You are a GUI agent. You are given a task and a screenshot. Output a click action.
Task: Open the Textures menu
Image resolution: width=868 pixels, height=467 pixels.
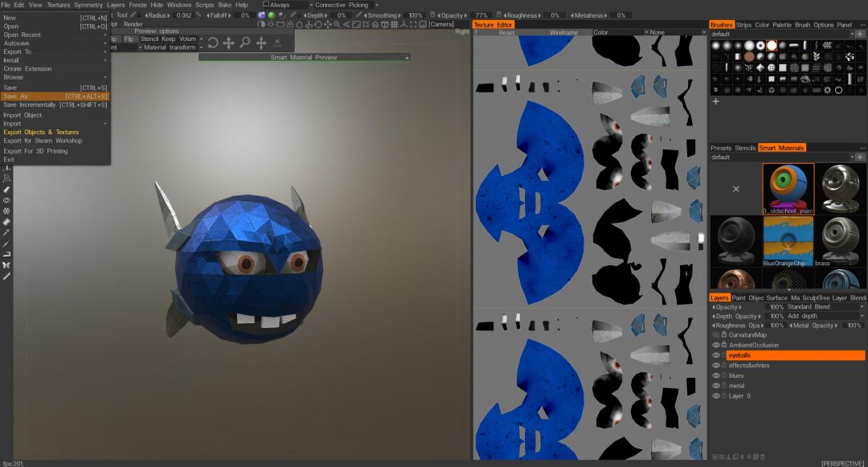pyautogui.click(x=58, y=5)
